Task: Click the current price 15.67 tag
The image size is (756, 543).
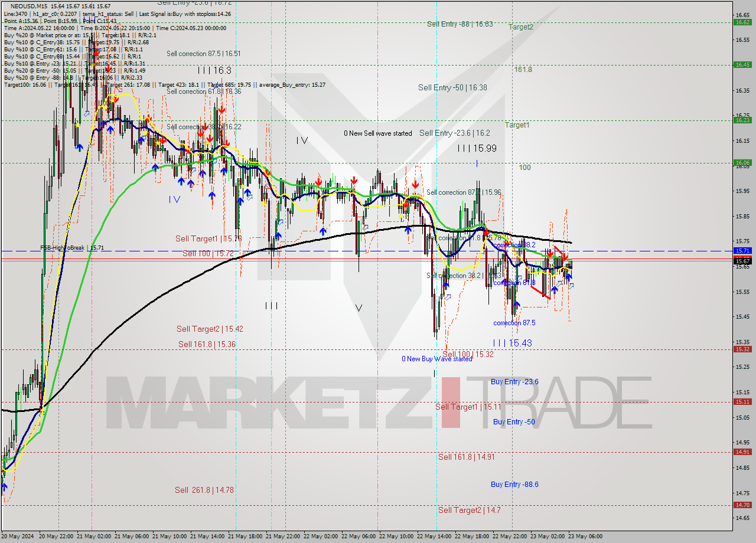Action: pos(742,261)
